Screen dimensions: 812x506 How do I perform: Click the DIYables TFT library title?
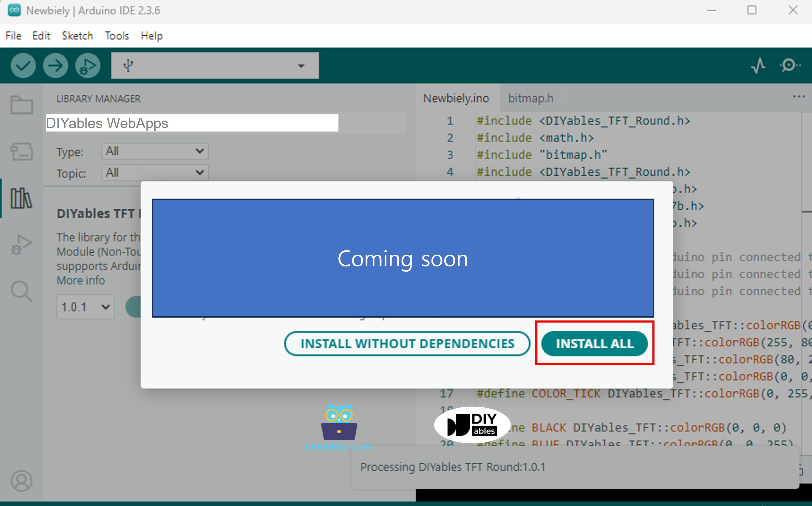click(99, 213)
